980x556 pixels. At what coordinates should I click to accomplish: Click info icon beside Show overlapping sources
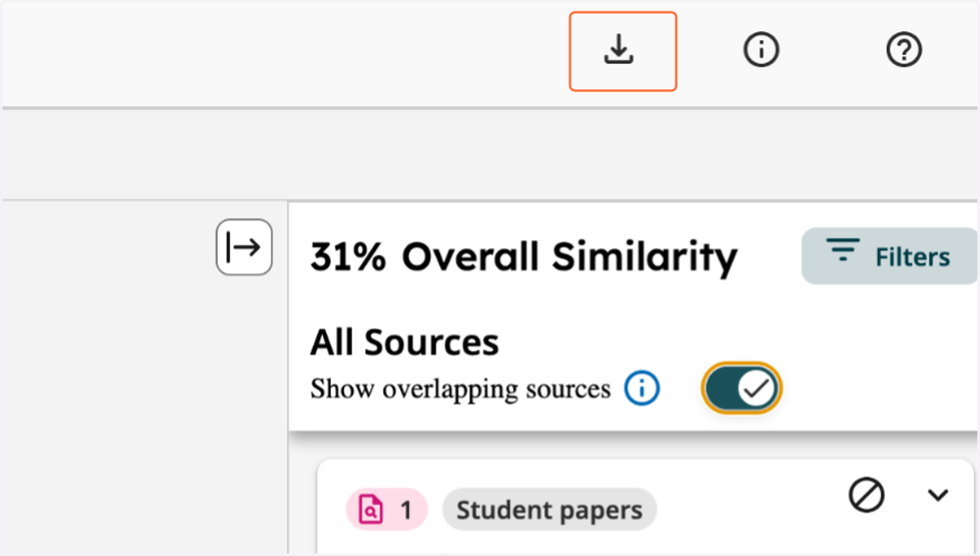[642, 388]
